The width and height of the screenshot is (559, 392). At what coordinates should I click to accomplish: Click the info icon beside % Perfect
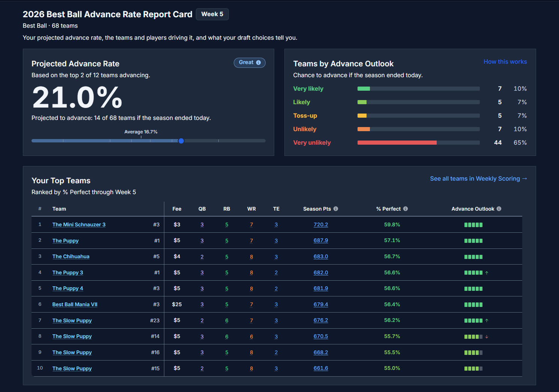point(406,209)
